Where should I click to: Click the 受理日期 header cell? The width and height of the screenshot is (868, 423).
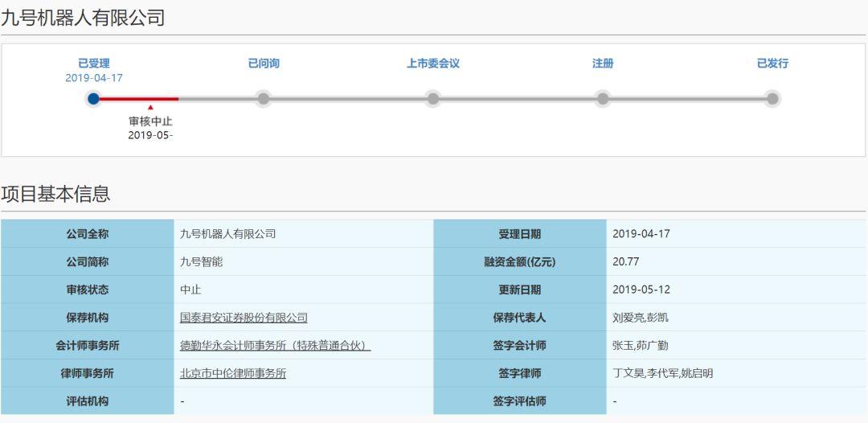coord(520,234)
